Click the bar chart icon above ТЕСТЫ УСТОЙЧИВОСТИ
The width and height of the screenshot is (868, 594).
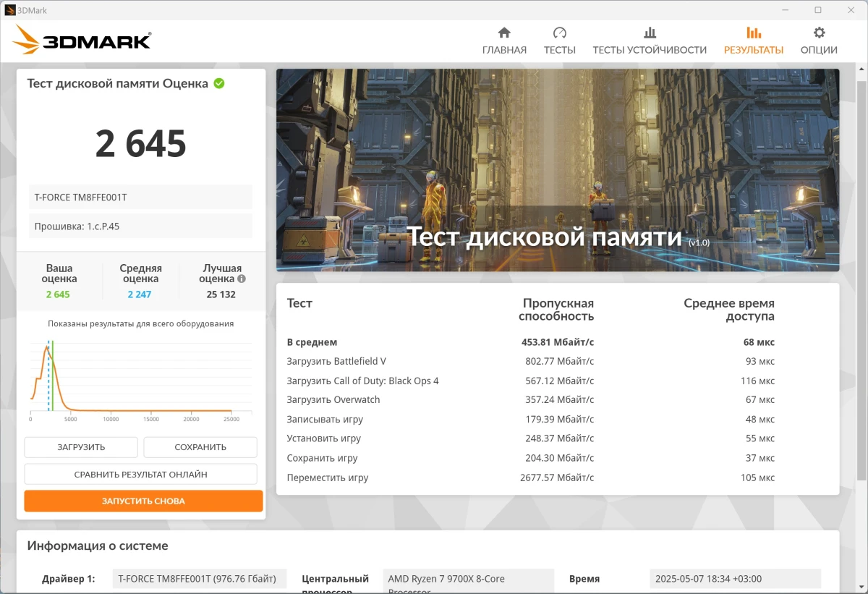(x=650, y=33)
